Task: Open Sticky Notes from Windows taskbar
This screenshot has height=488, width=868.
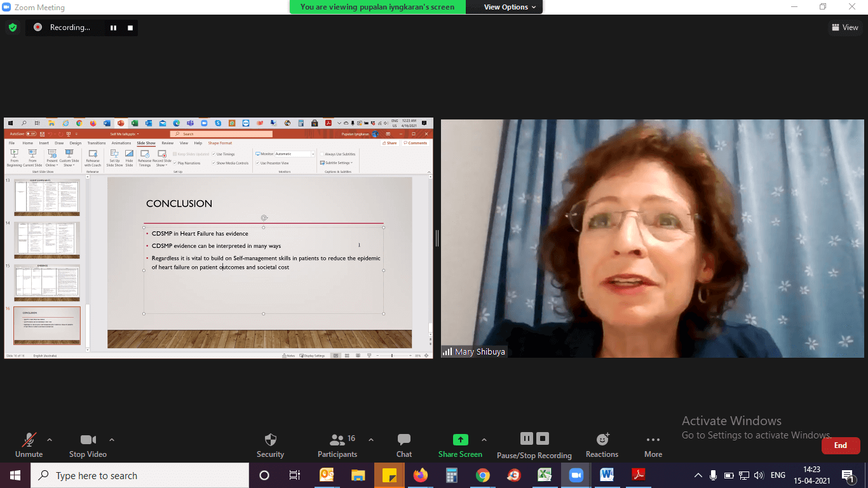Action: (389, 475)
